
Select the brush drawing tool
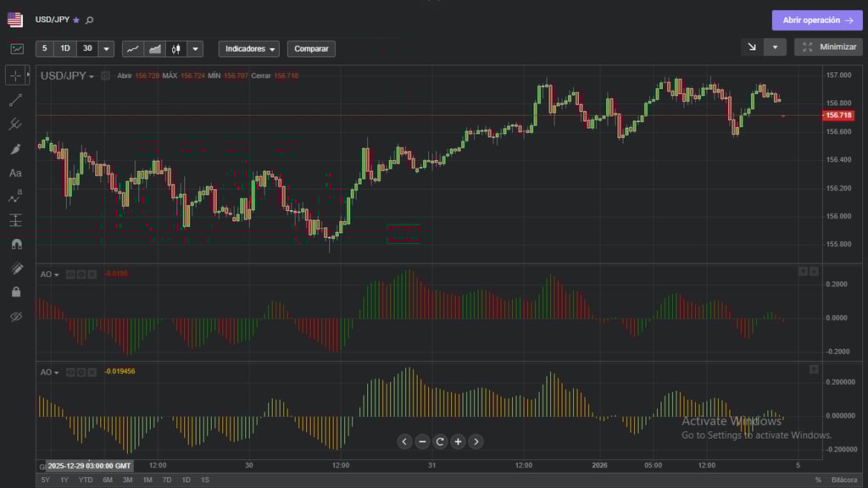(15, 149)
